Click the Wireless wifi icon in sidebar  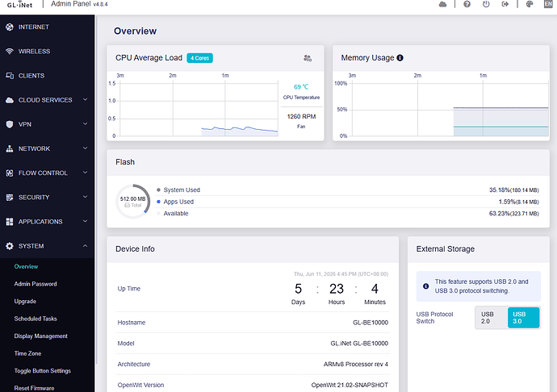click(10, 51)
